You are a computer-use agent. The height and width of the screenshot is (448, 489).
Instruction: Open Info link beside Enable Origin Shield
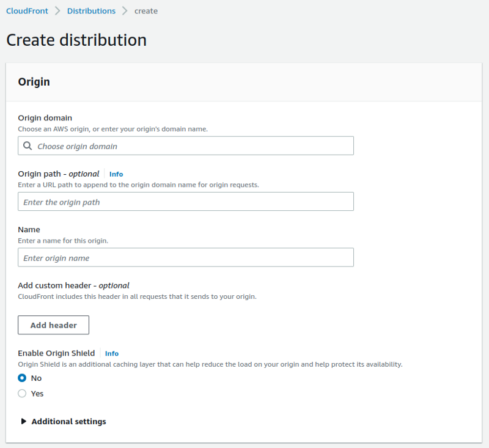pos(112,353)
